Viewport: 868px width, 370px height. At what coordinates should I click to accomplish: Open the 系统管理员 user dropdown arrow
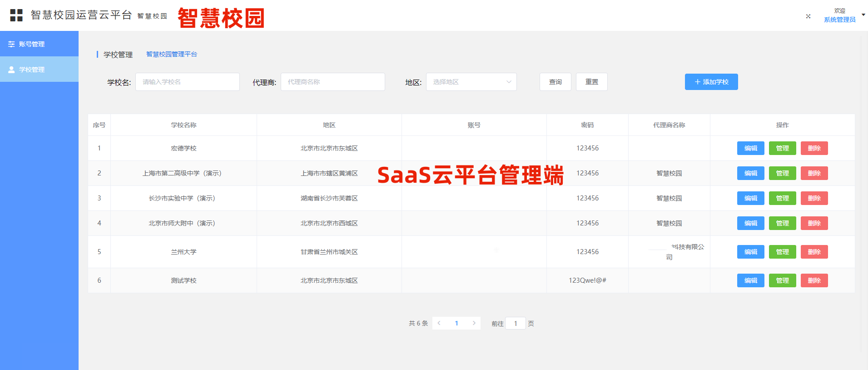tap(863, 15)
